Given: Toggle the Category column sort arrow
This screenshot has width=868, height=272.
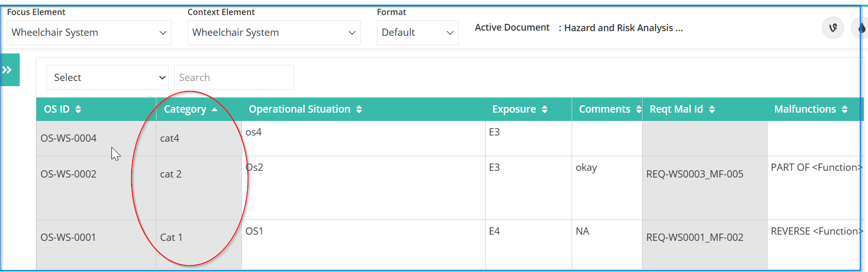Looking at the screenshot, I should tap(215, 110).
